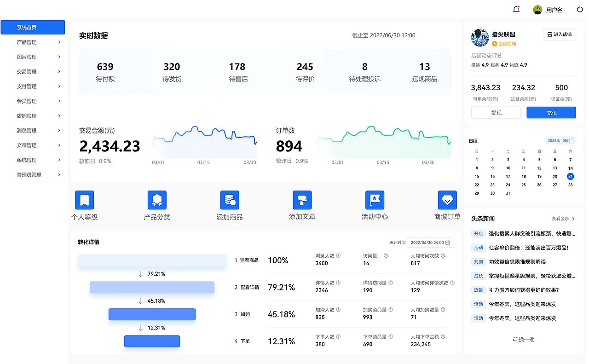This screenshot has height=364, width=589.
Task: Click the help icon beside 人均下单金额
Action: pyautogui.click(x=443, y=337)
